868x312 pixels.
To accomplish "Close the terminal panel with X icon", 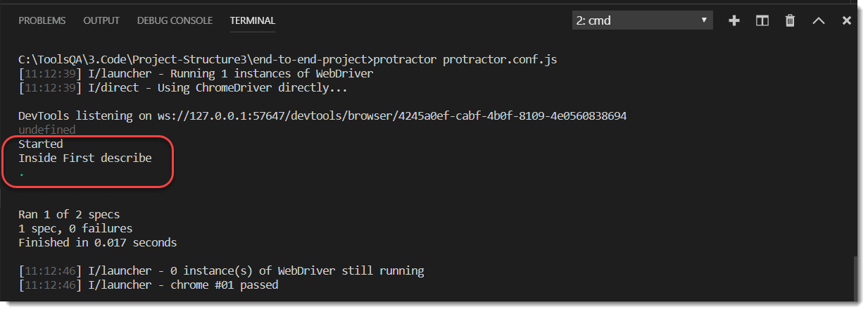I will (847, 21).
